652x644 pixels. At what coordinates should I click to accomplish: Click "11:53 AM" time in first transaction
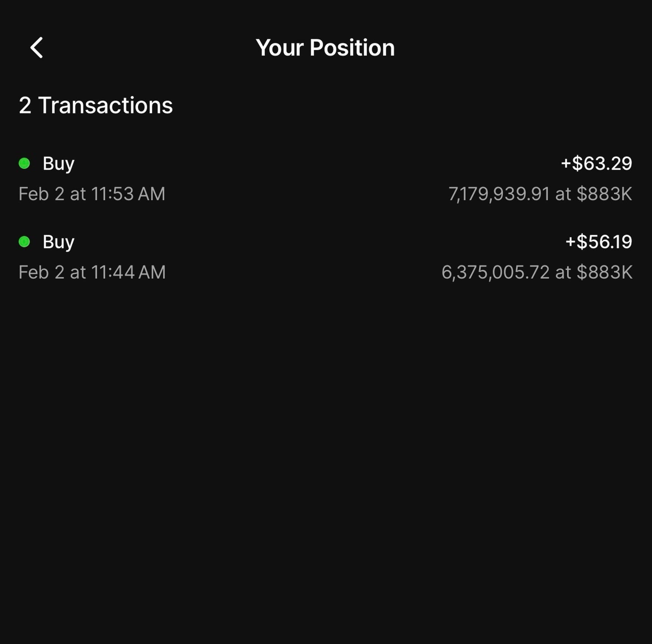coord(128,194)
